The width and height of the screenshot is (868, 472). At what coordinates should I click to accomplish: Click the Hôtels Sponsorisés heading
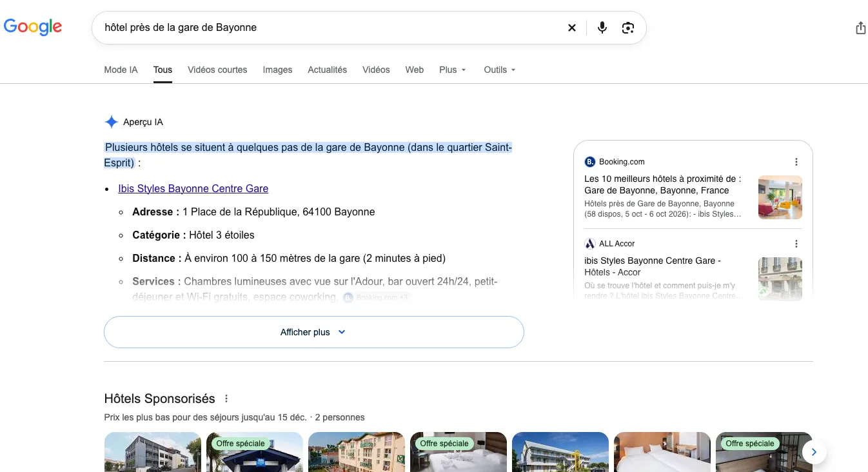click(x=160, y=398)
